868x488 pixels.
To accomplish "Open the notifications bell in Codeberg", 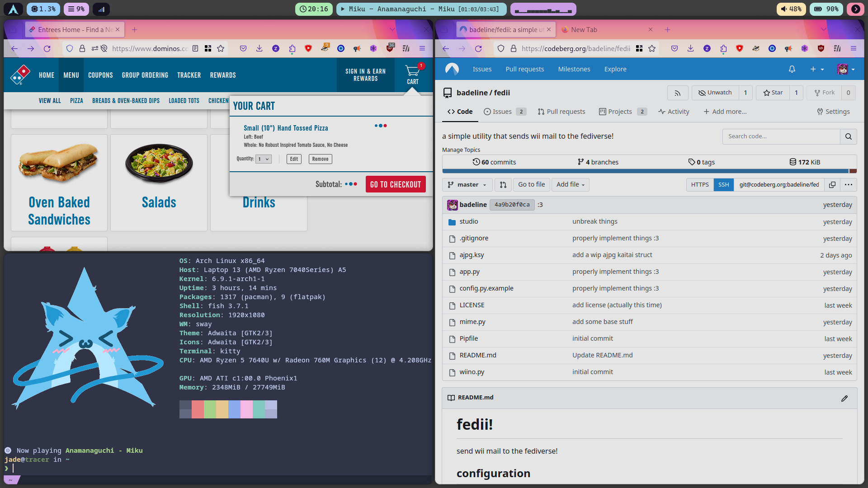I will pos(792,69).
